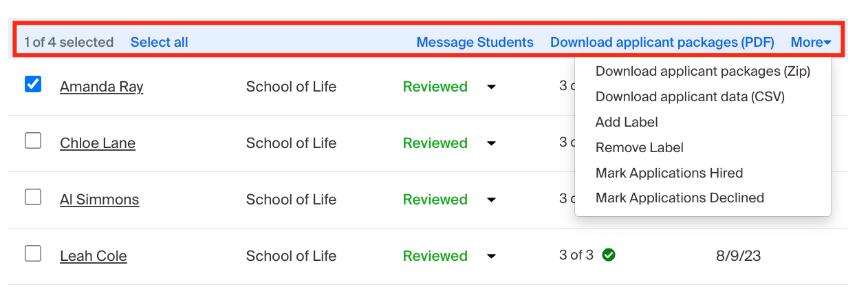
Task: Choose Download applicant packages (Zip)
Action: pyautogui.click(x=703, y=72)
